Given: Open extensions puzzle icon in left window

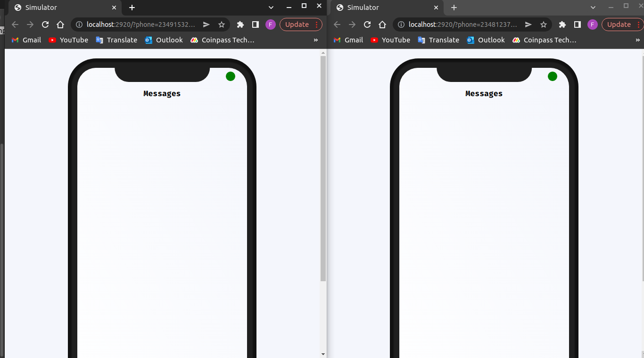Looking at the screenshot, I should tap(240, 24).
